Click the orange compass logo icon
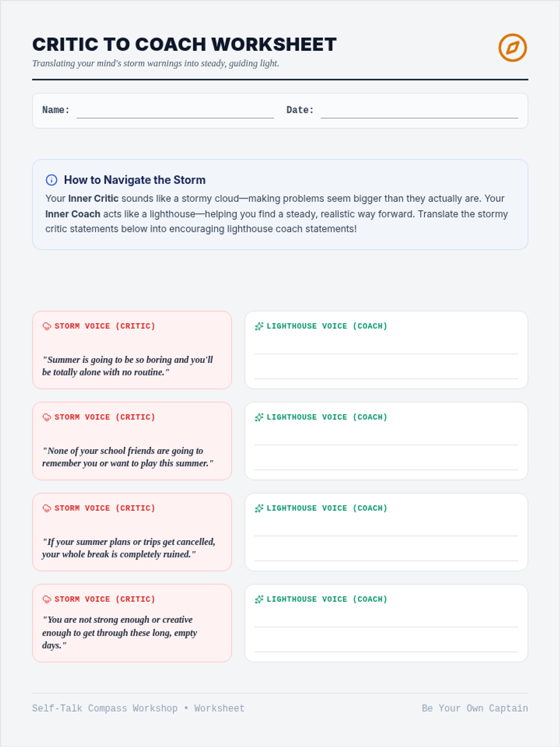Image resolution: width=560 pixels, height=747 pixels. tap(512, 48)
